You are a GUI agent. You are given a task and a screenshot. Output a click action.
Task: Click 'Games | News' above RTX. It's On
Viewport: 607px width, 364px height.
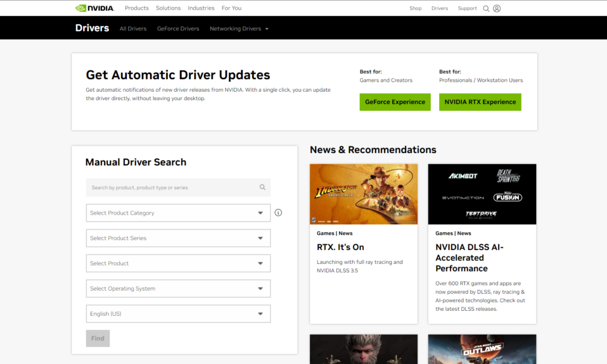[335, 233]
